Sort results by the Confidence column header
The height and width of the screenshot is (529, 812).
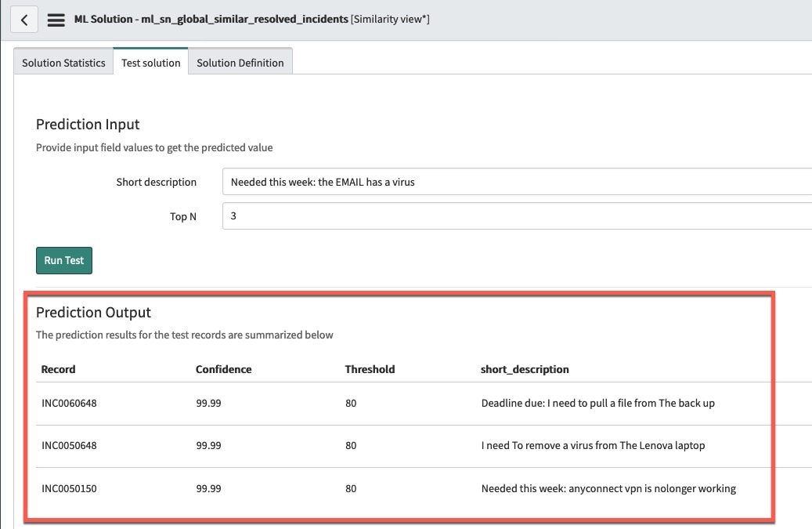pyautogui.click(x=223, y=369)
